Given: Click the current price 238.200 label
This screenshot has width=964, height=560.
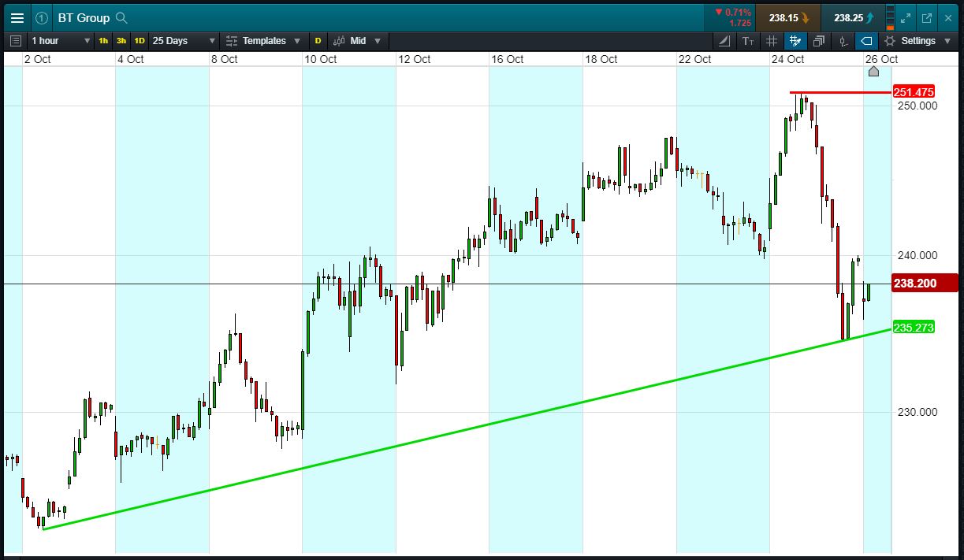Looking at the screenshot, I should coord(925,283).
